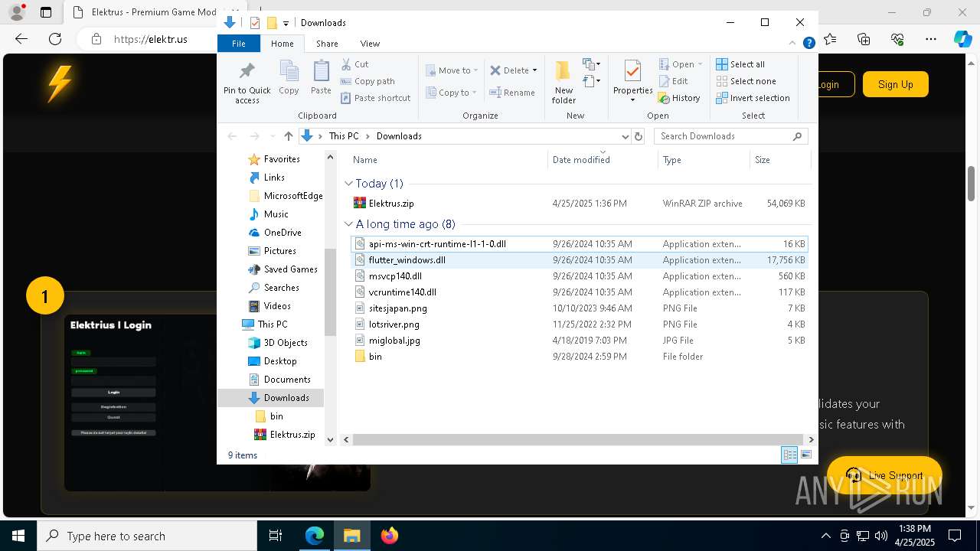
Task: Select miglobal.jpg file
Action: pyautogui.click(x=580, y=341)
